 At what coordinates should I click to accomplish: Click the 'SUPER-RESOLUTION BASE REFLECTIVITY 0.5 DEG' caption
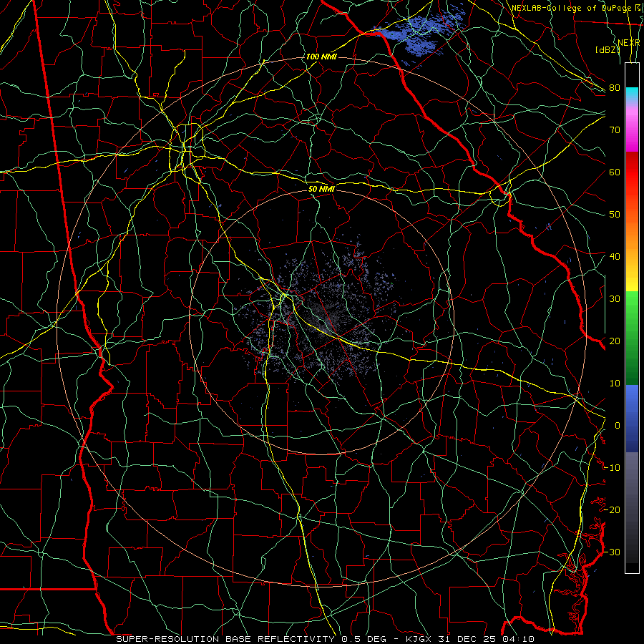pos(251,639)
